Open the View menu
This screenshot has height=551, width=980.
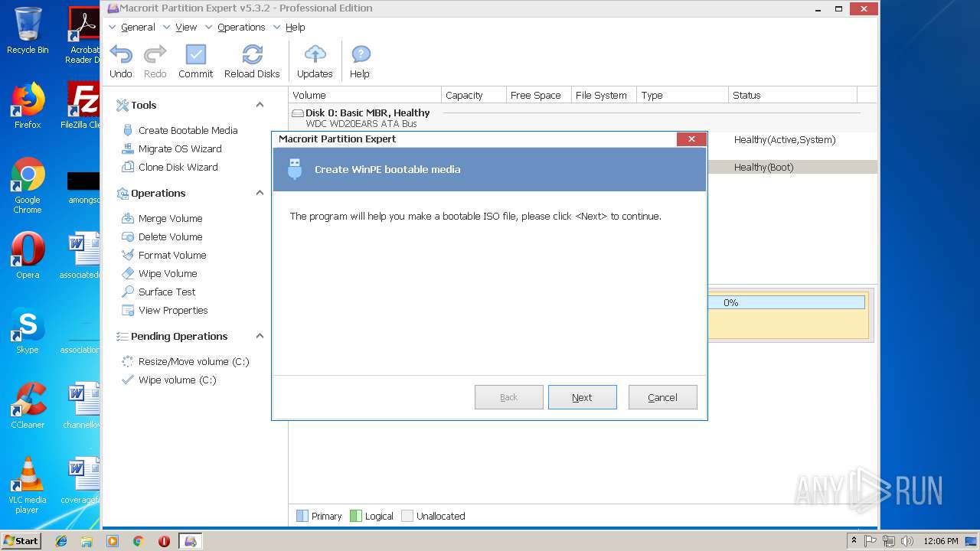click(x=186, y=27)
